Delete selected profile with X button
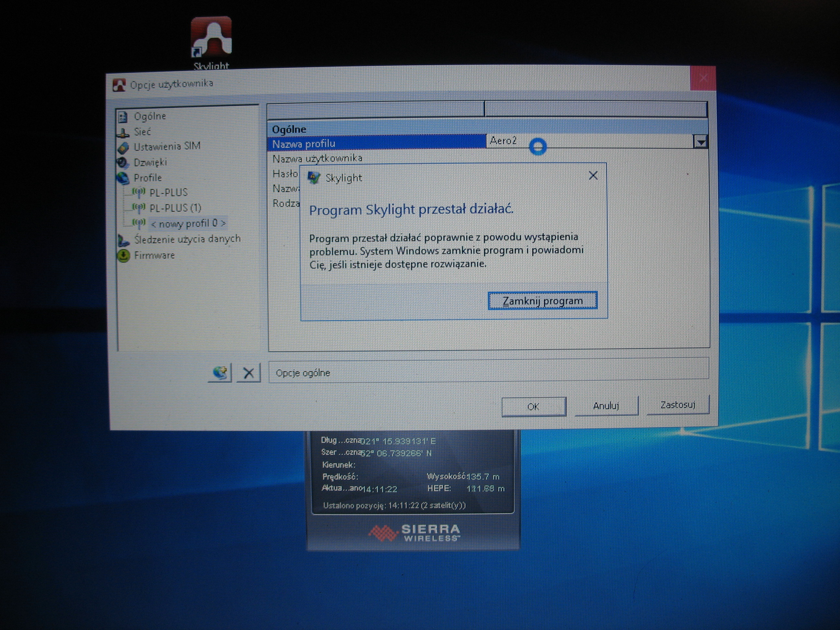 (x=249, y=373)
